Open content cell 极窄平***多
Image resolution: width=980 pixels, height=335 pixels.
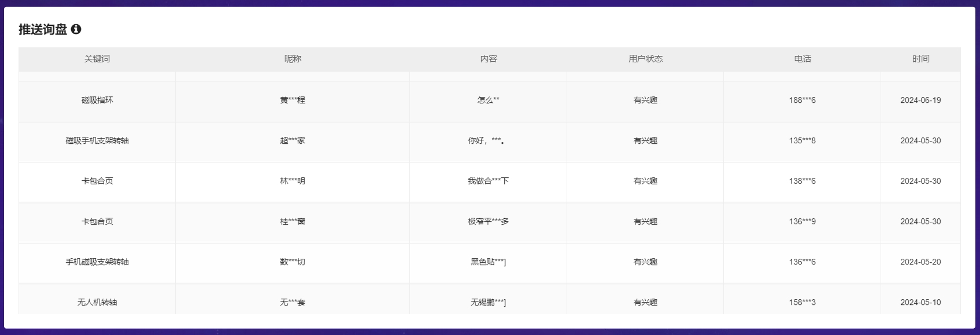tap(488, 222)
